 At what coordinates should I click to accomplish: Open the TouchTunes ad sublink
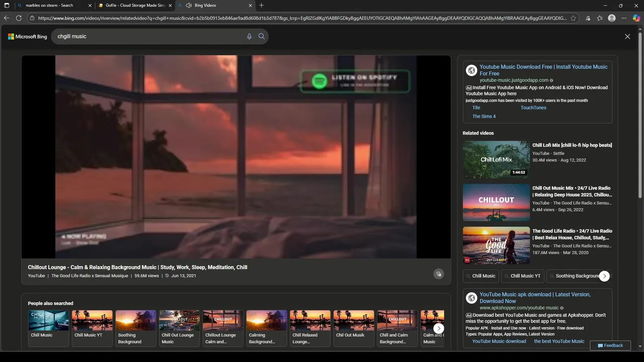tap(533, 108)
